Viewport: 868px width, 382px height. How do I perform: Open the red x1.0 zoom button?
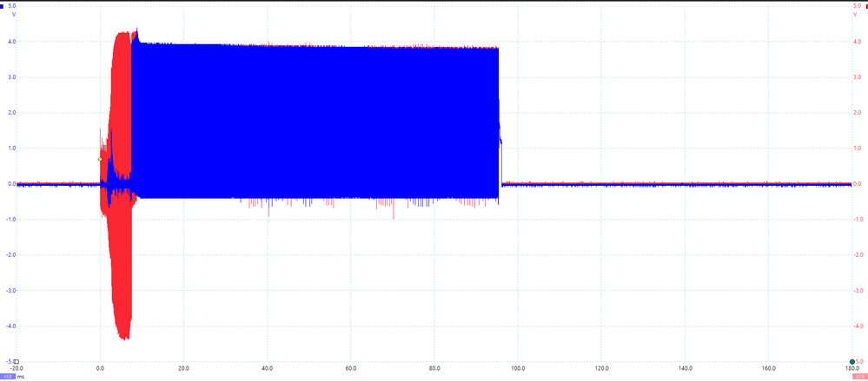[x=859, y=377]
